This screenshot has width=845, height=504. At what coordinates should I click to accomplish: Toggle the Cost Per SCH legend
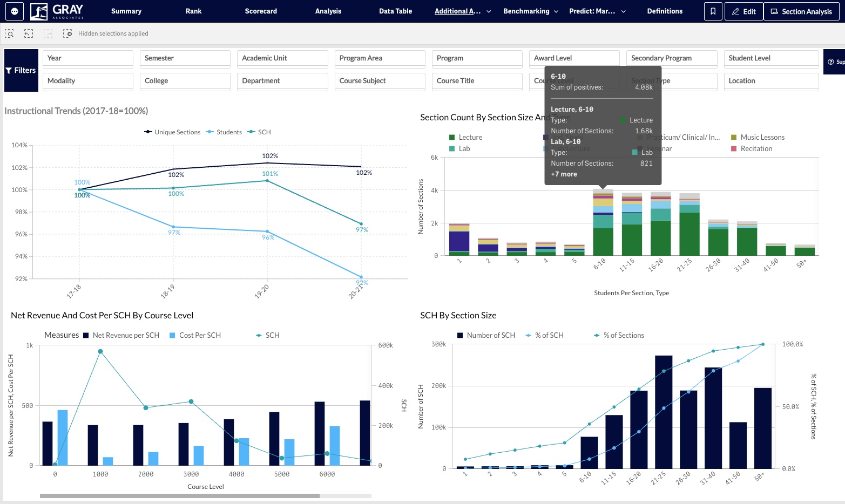195,336
